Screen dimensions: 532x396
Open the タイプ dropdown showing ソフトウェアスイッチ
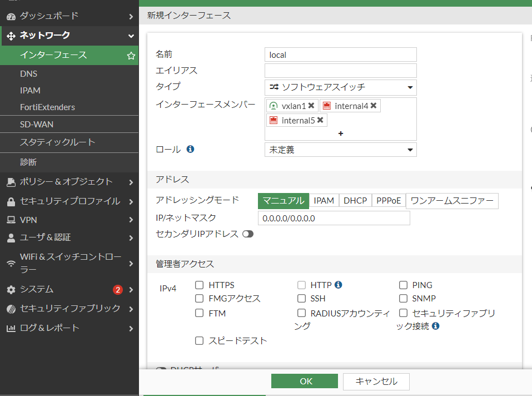[x=340, y=87]
